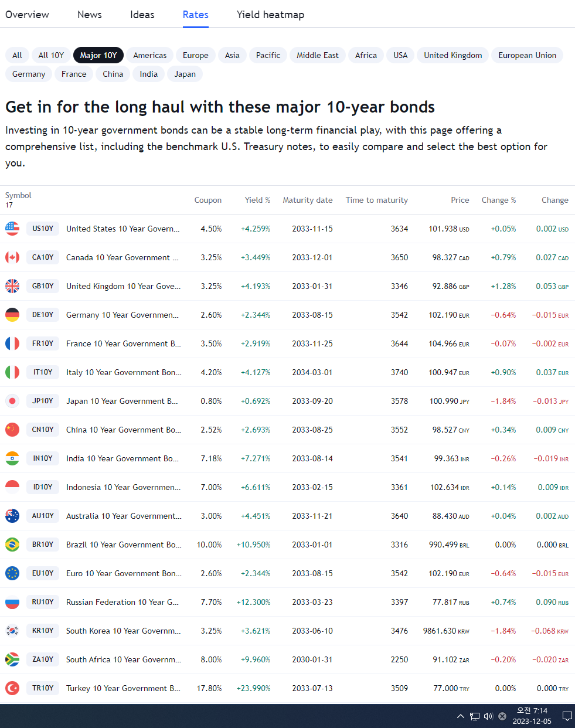This screenshot has width=575, height=728.
Task: Click the Australia flag icon
Action: click(x=12, y=516)
